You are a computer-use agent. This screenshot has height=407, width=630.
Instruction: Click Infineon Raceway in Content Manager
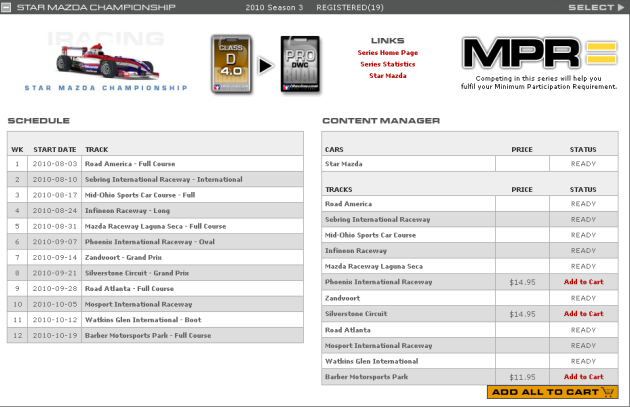[x=356, y=251]
